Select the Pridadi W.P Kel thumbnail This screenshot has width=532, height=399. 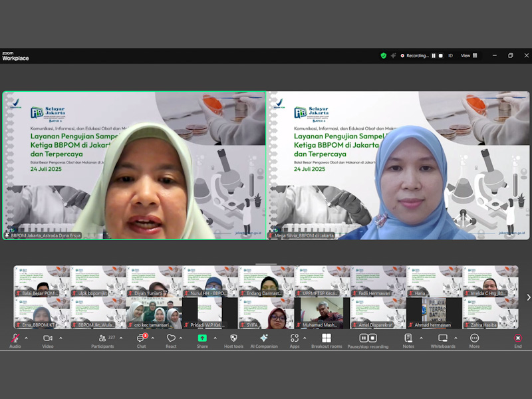209,313
